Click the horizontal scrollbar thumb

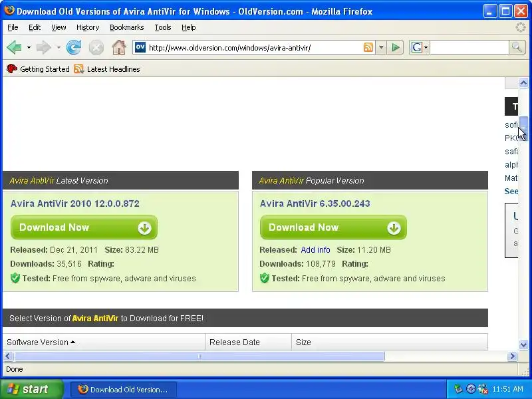coord(199,356)
